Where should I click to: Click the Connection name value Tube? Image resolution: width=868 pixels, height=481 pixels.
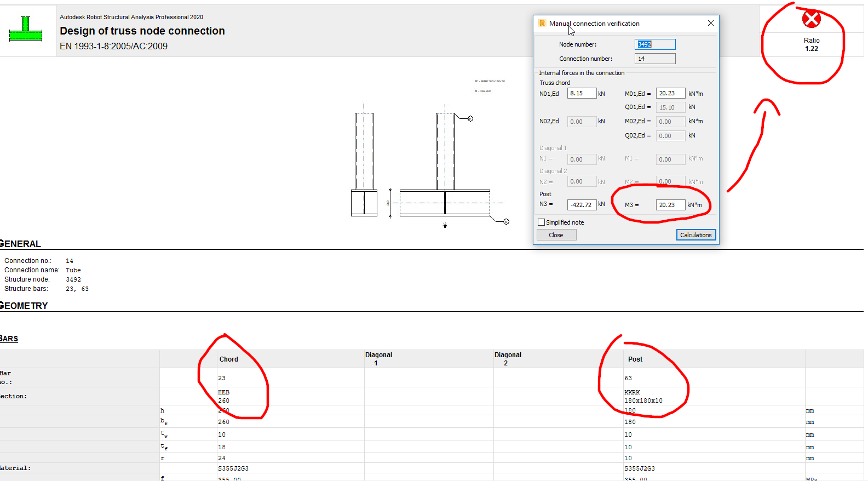click(73, 270)
